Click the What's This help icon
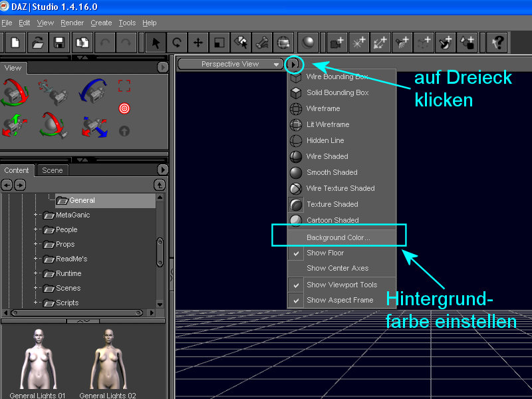Image resolution: width=532 pixels, height=399 pixels. [x=497, y=43]
